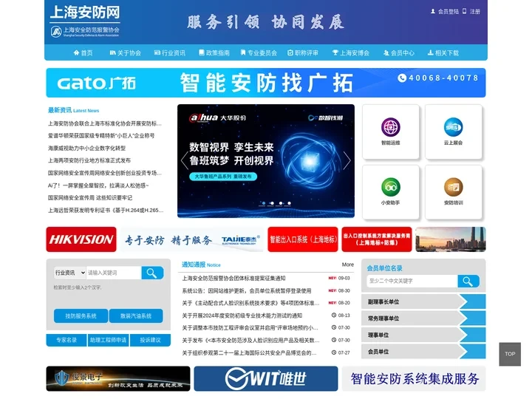Click the 至少二个中文关键字 input field
Image resolution: width=532 pixels, height=399 pixels.
pyautogui.click(x=412, y=282)
